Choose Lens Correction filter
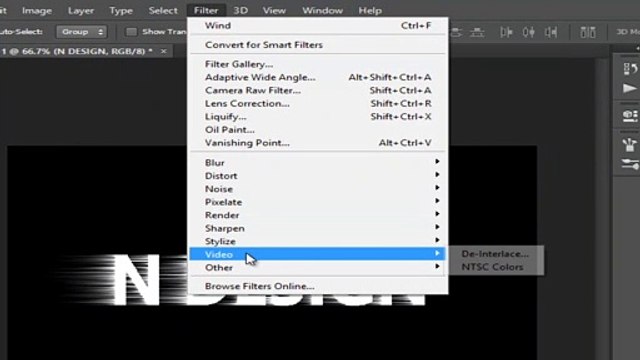This screenshot has width=640, height=360. click(318, 104)
